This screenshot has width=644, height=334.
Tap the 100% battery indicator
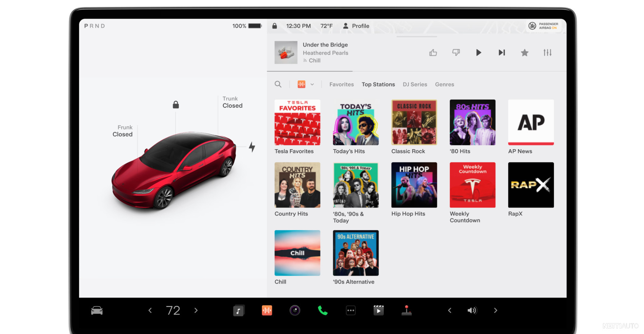coord(247,26)
